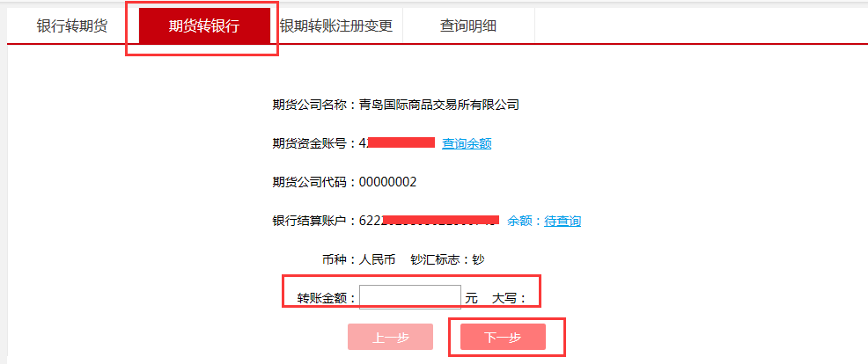868x364 pixels.
Task: Go to the 查询明细 tab
Action: tap(468, 26)
